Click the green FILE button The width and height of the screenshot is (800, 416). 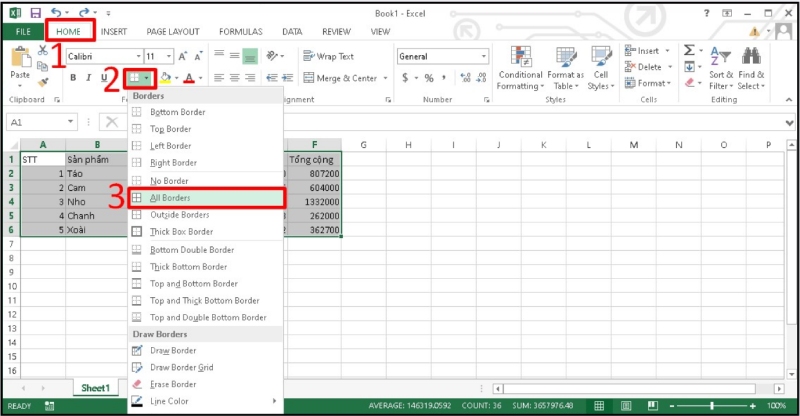click(20, 31)
